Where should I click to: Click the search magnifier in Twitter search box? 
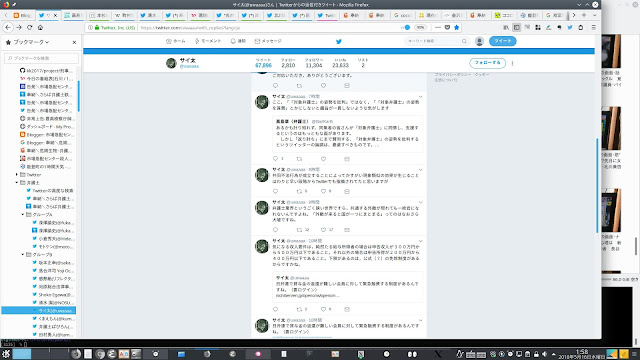tap(464, 41)
